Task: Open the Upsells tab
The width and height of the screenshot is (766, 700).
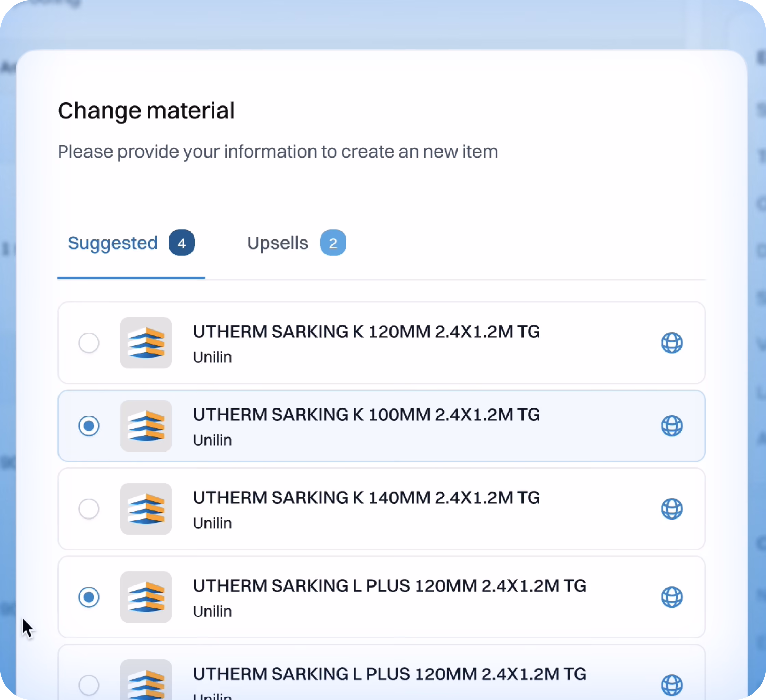Action: coord(296,243)
